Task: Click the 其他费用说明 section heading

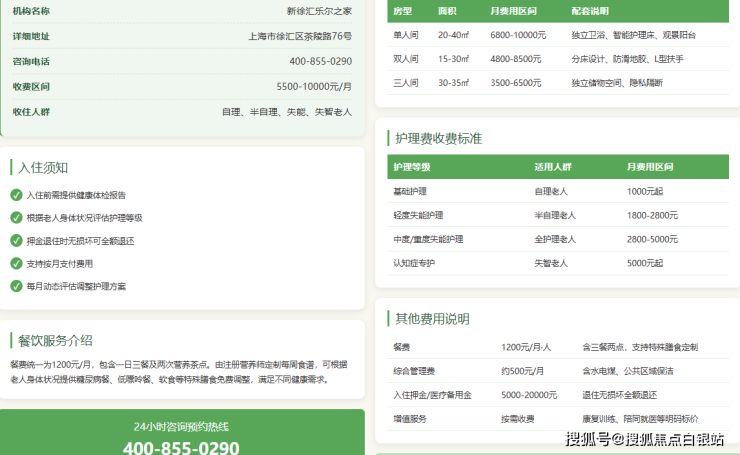Action: tap(432, 319)
